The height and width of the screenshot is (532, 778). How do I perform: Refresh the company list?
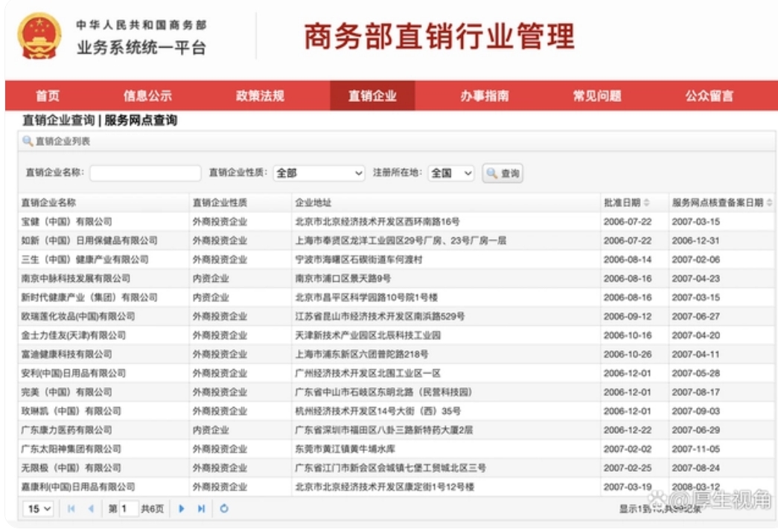pyautogui.click(x=224, y=509)
